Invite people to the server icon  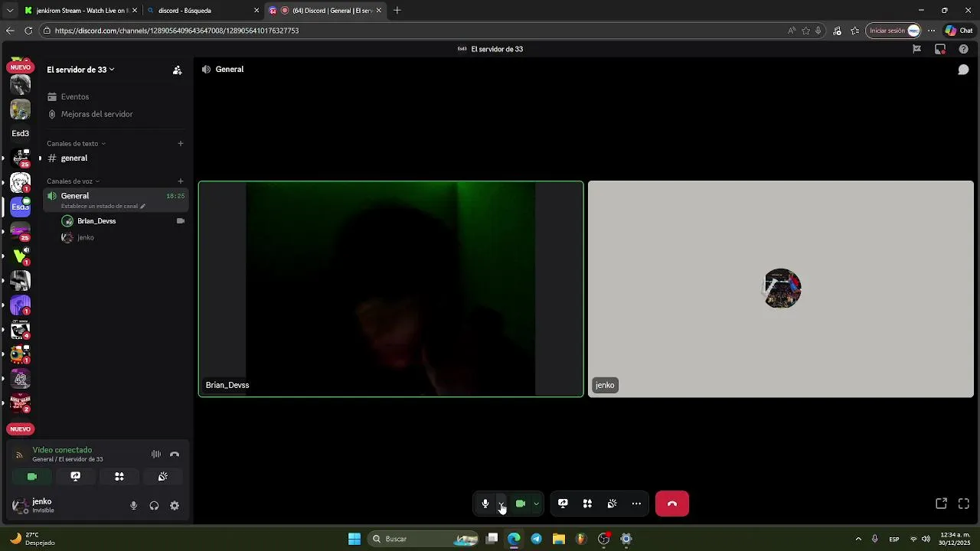pyautogui.click(x=178, y=70)
